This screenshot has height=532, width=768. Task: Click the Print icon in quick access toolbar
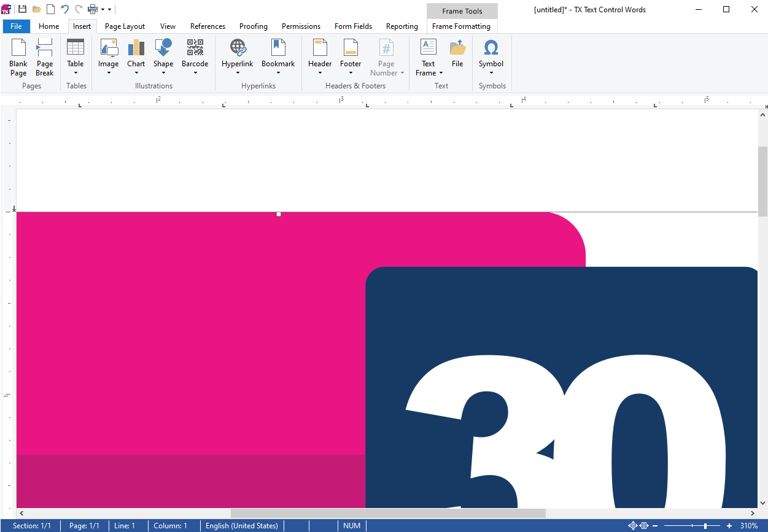[93, 9]
